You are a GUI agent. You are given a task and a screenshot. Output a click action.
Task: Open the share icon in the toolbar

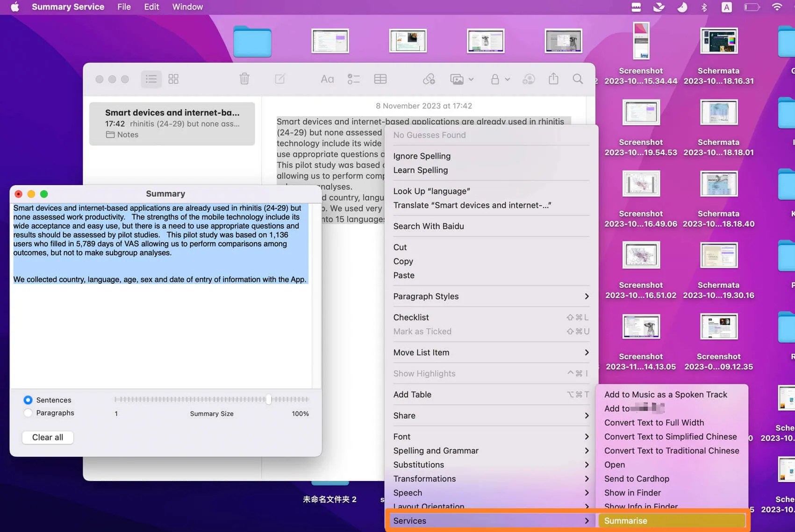(553, 79)
